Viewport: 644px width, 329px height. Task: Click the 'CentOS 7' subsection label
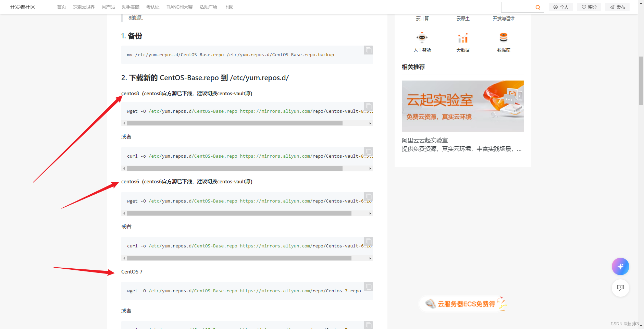tap(132, 272)
